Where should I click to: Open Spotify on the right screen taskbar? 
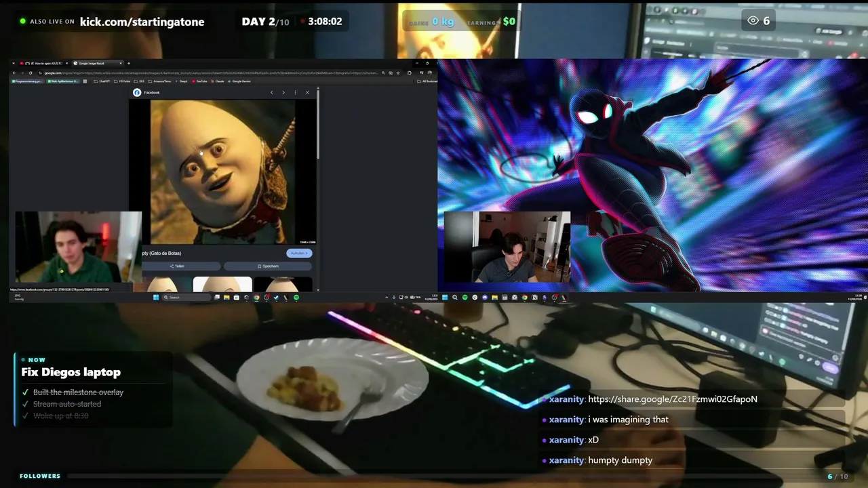tap(465, 297)
